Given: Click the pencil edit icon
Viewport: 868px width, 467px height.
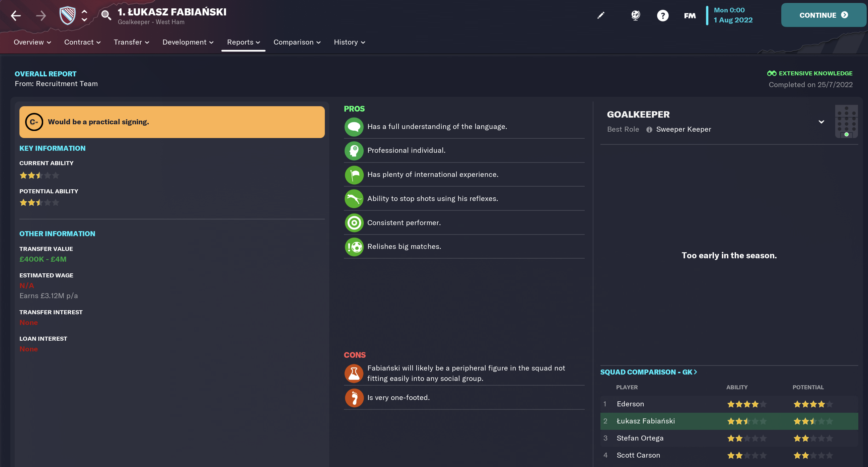Looking at the screenshot, I should (x=601, y=15).
